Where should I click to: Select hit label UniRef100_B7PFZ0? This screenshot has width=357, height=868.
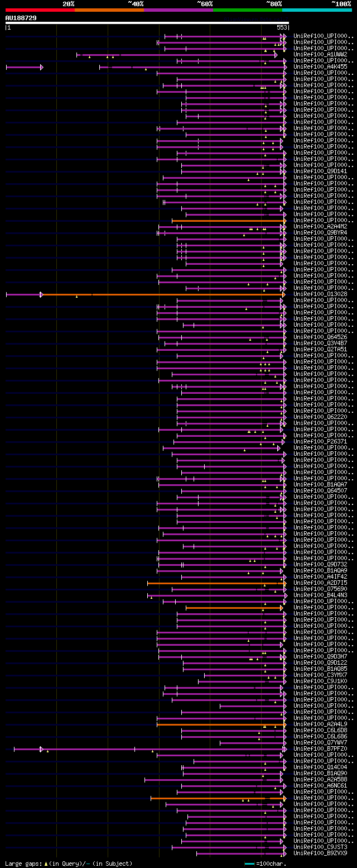320,749
